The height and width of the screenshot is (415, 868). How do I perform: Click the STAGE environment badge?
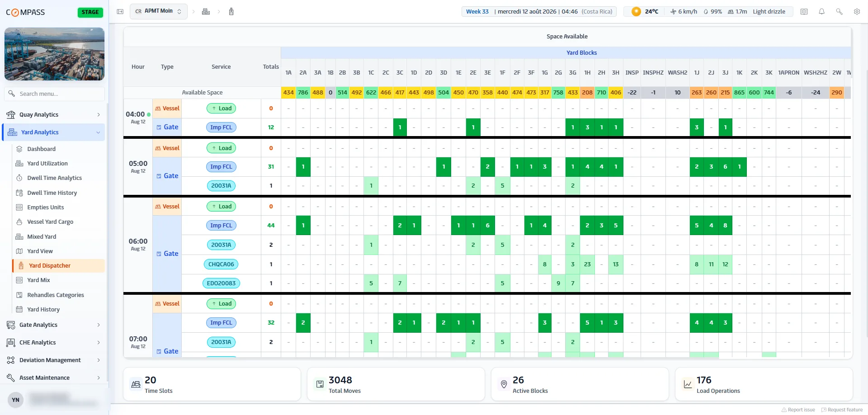click(x=90, y=12)
